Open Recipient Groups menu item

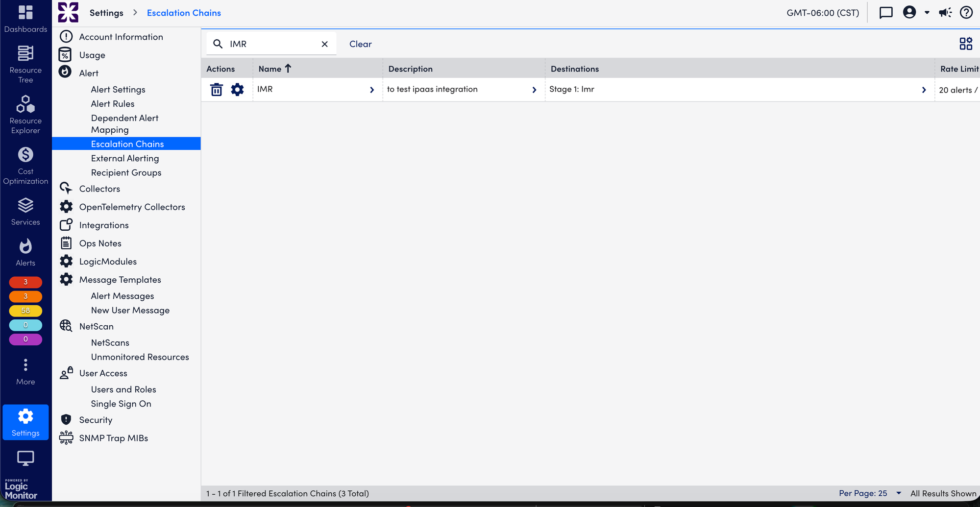[126, 172]
